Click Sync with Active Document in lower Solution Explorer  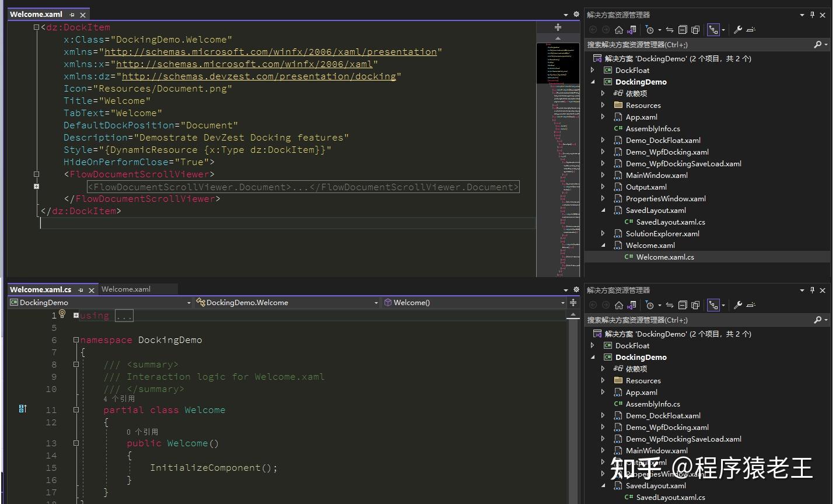(x=670, y=305)
